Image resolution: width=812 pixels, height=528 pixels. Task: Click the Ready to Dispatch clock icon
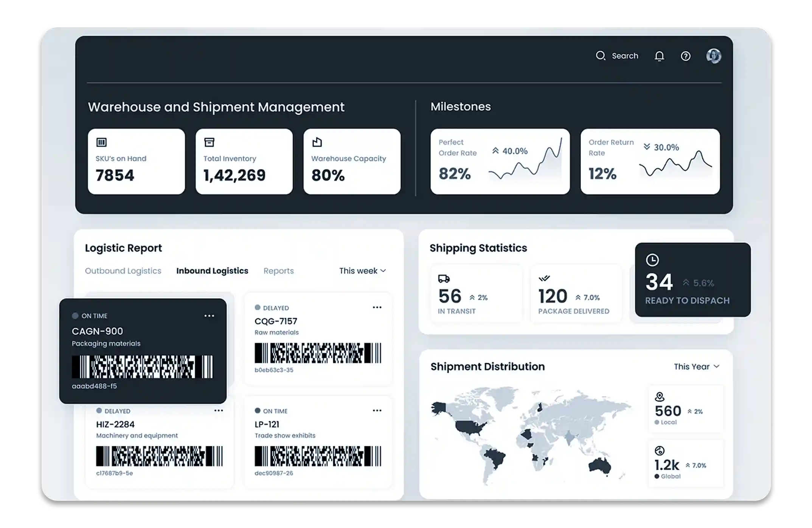[x=653, y=260]
